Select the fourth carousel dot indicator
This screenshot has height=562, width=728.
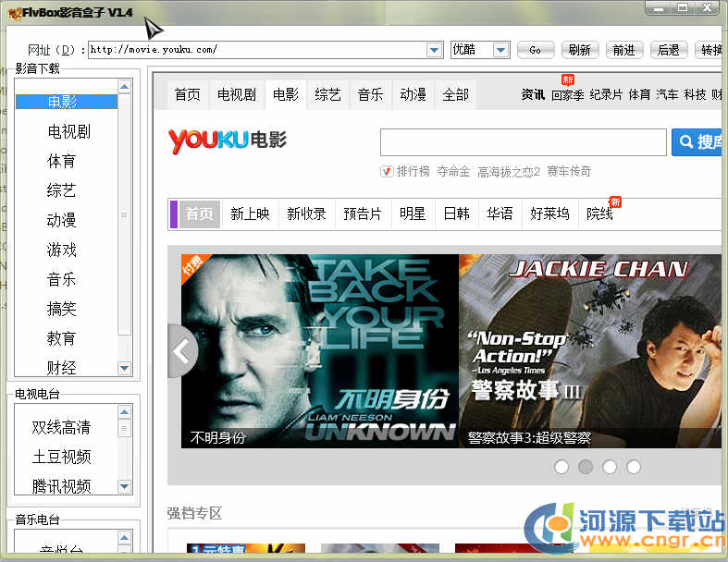[634, 467]
